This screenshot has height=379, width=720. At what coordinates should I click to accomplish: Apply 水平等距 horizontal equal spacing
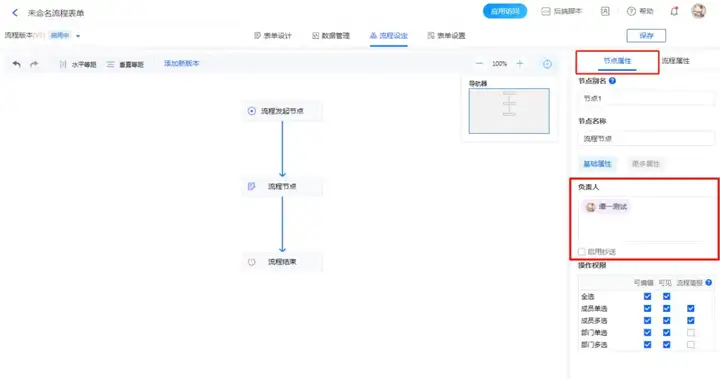click(78, 64)
